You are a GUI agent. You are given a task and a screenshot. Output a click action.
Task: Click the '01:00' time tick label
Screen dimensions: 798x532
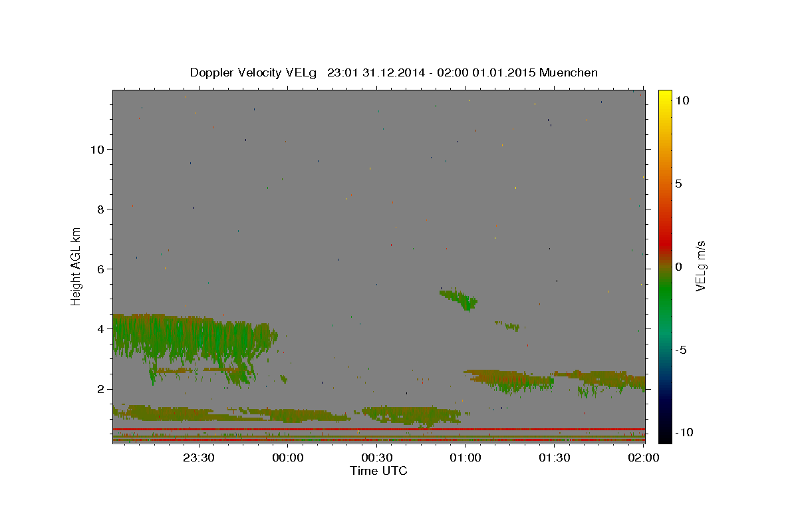(x=465, y=458)
